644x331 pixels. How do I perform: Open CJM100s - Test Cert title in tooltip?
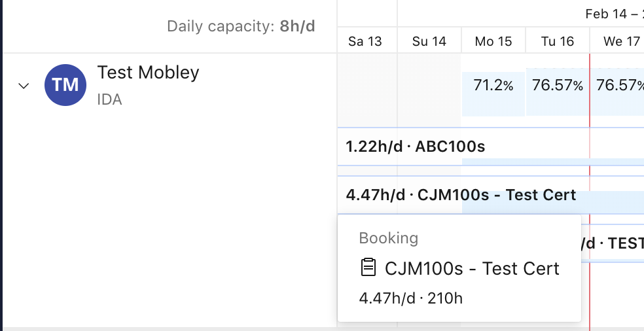tap(472, 269)
